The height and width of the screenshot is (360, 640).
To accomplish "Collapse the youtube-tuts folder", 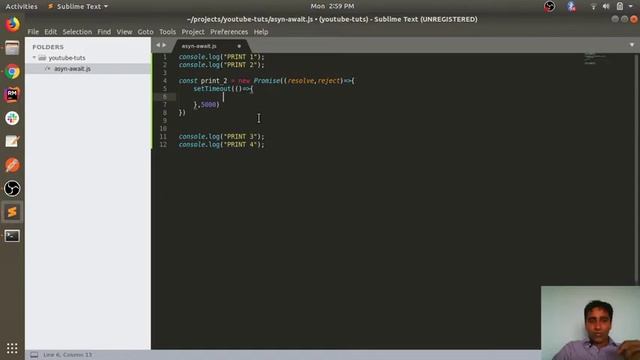I will [34, 58].
